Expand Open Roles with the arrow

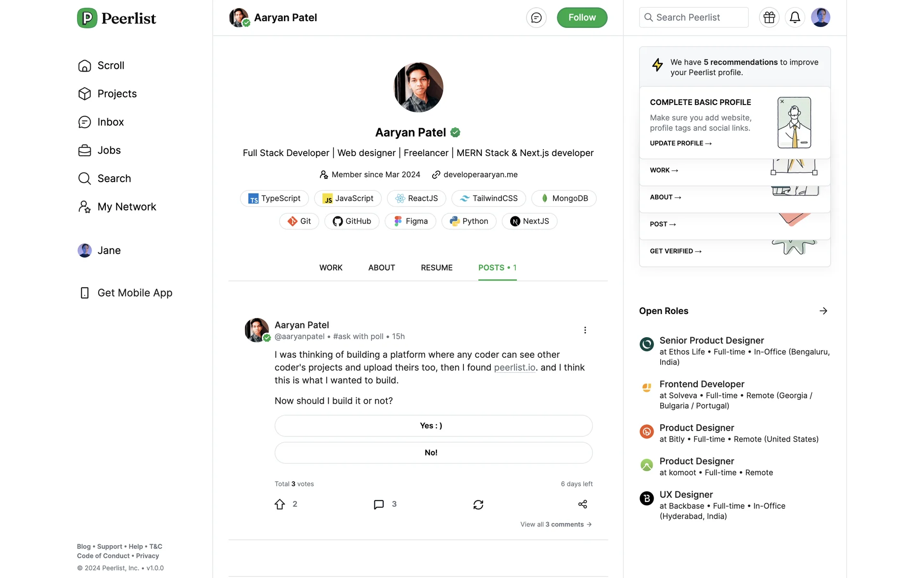coord(823,311)
